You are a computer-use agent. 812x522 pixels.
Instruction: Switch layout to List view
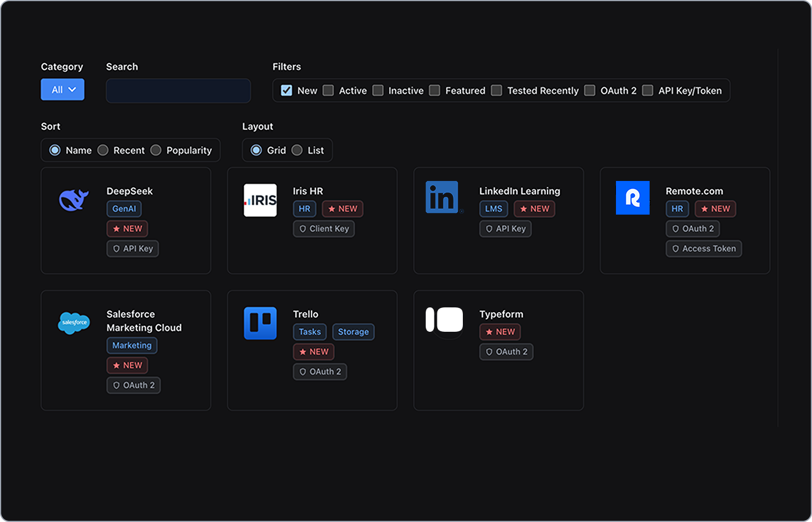click(297, 150)
